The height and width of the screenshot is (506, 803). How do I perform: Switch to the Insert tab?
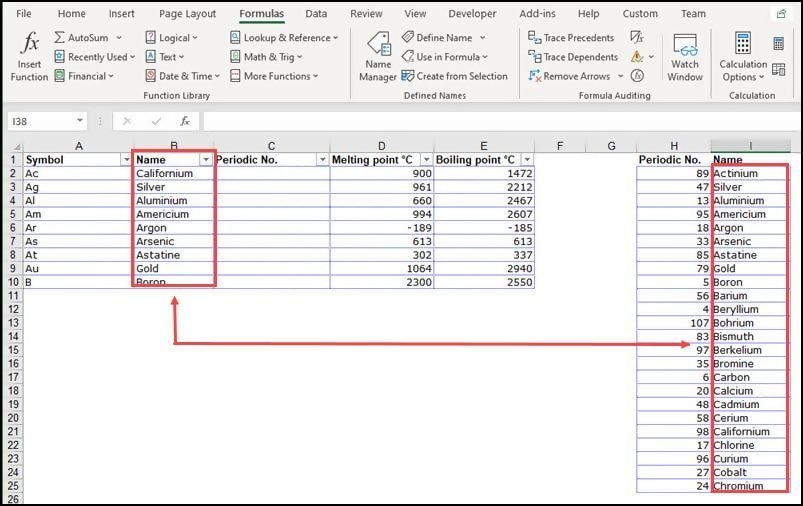121,14
